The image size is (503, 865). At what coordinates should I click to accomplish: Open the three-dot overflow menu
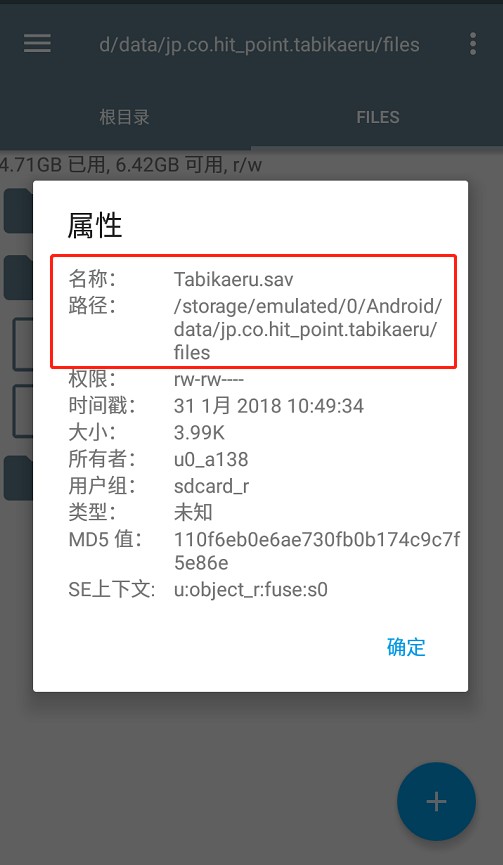473,44
